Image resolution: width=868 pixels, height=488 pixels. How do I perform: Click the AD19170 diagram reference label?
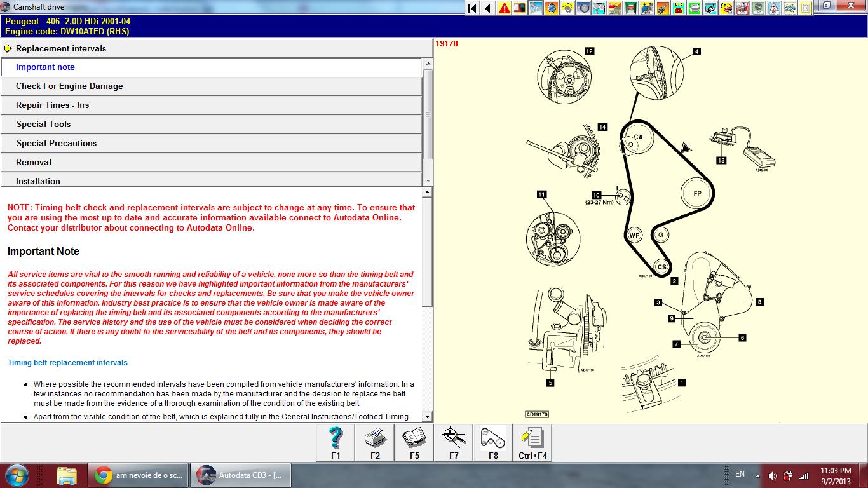tap(537, 414)
